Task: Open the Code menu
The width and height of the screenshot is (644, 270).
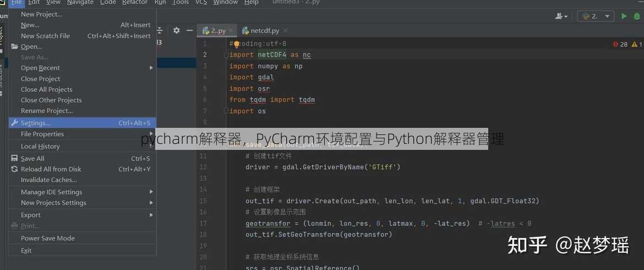Action: [108, 2]
